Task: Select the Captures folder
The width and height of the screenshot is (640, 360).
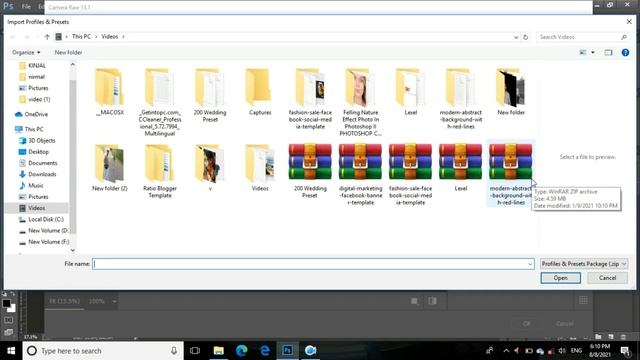Action: coord(260,92)
